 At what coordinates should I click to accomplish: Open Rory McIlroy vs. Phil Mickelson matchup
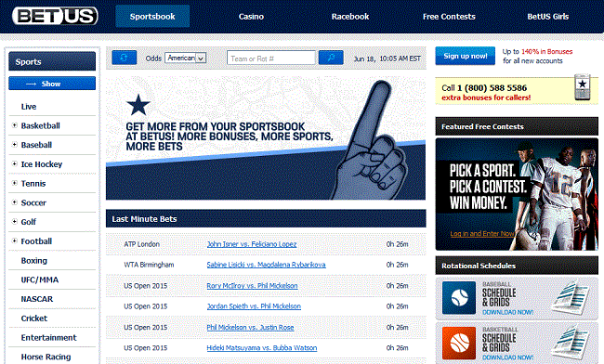pyautogui.click(x=252, y=285)
